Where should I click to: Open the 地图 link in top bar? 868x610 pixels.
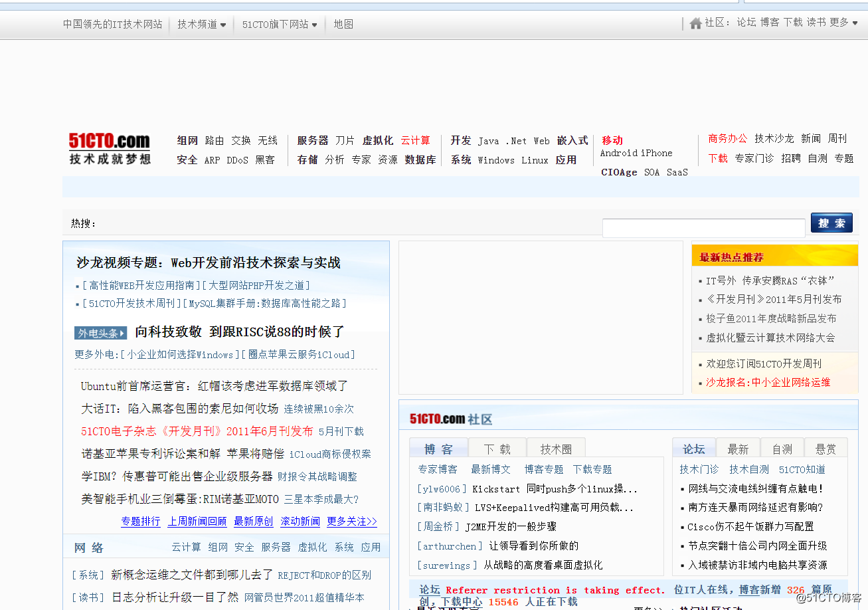click(x=343, y=24)
